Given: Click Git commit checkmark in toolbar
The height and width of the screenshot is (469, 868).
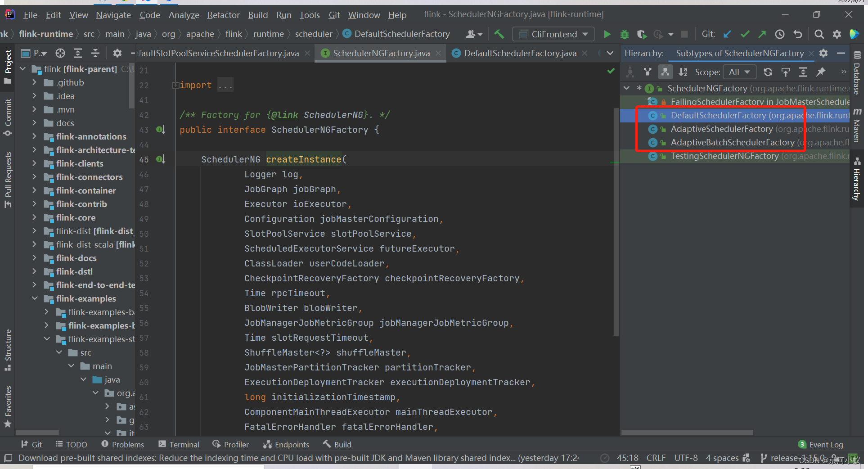Looking at the screenshot, I should [x=745, y=34].
